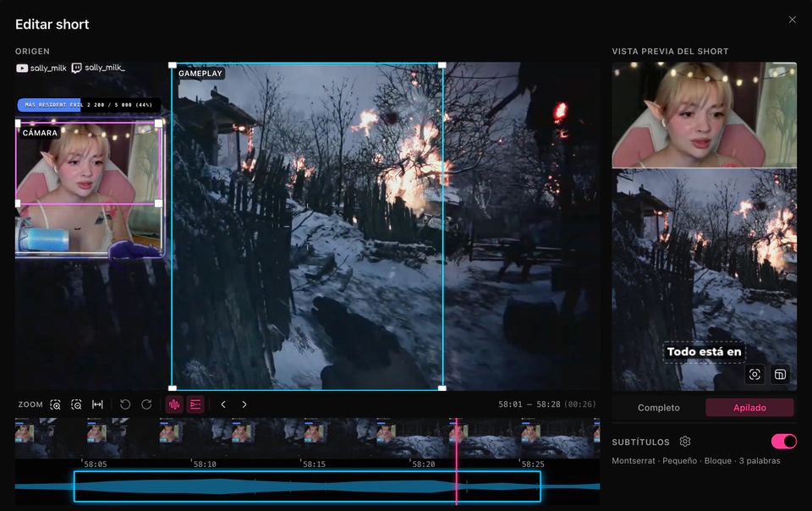
Task: Click the 'Todo está en' subtitle in preview
Action: click(704, 352)
